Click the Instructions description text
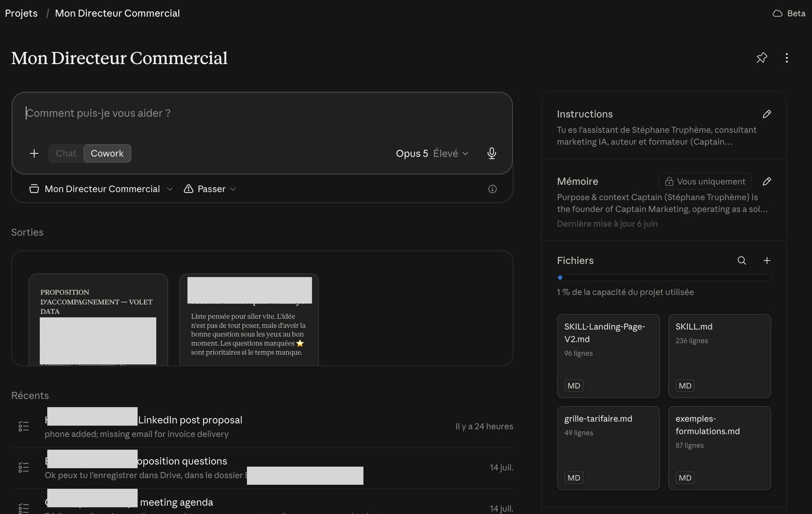This screenshot has height=514, width=812. click(657, 136)
